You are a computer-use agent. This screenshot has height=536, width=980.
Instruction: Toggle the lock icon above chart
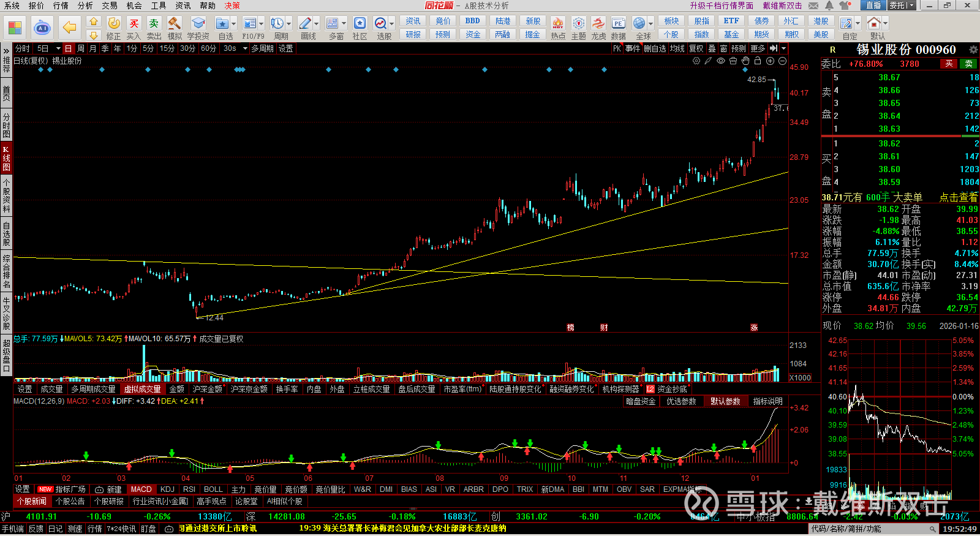(758, 61)
